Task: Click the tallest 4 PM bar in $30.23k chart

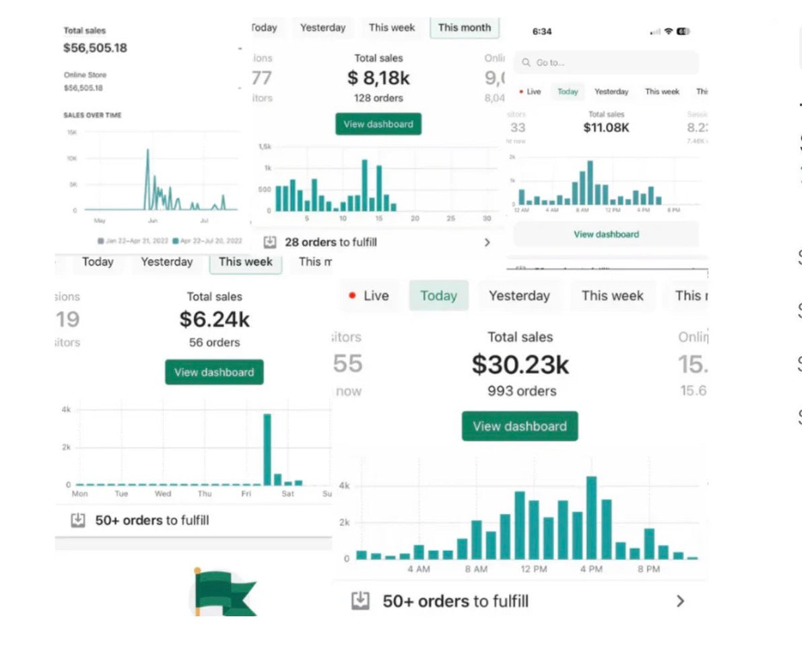Action: tap(591, 518)
